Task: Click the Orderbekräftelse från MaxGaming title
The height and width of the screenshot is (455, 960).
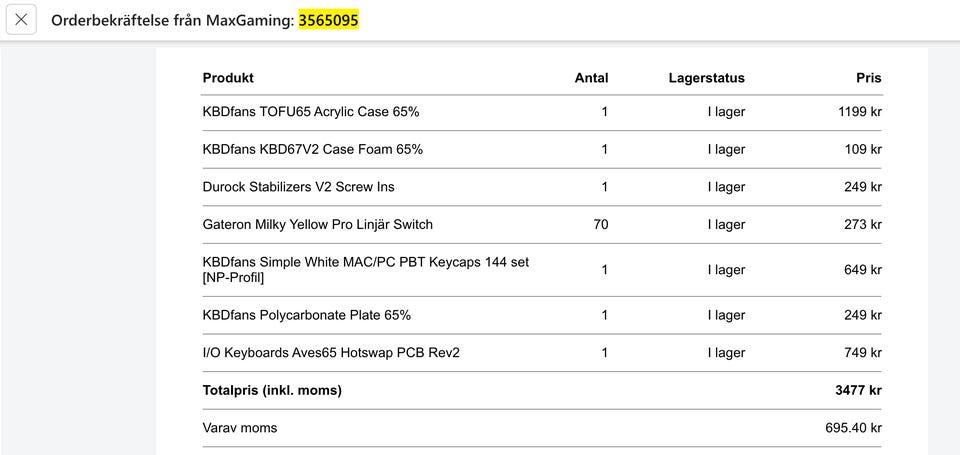Action: (x=173, y=20)
